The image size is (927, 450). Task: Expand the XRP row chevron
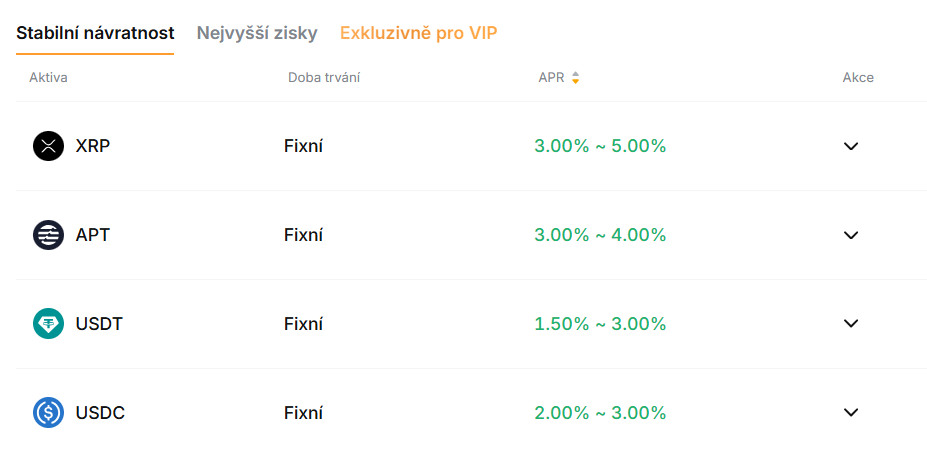click(851, 146)
